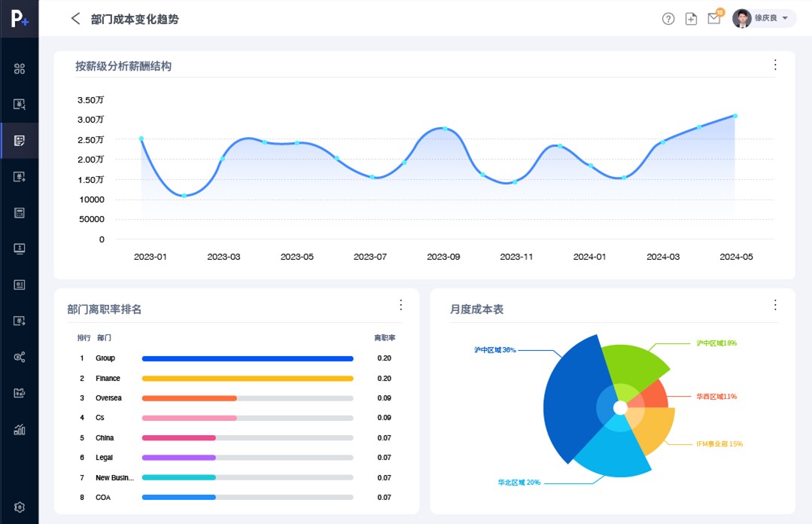Screen dimensions: 812x524
Task: Click the P+ logo at top left
Action: point(20,19)
